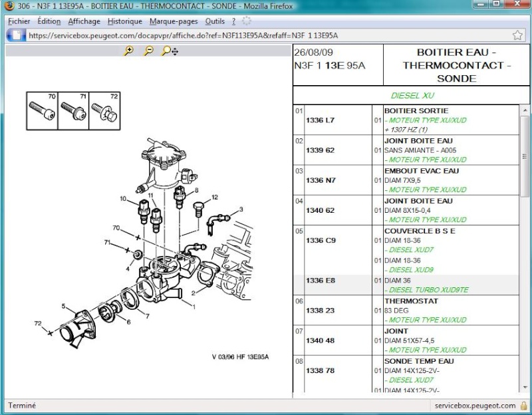
Task: Open the Fichier menu
Action: [19, 21]
